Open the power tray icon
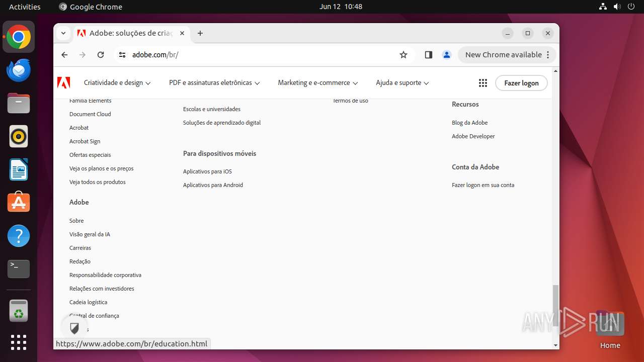 (631, 7)
